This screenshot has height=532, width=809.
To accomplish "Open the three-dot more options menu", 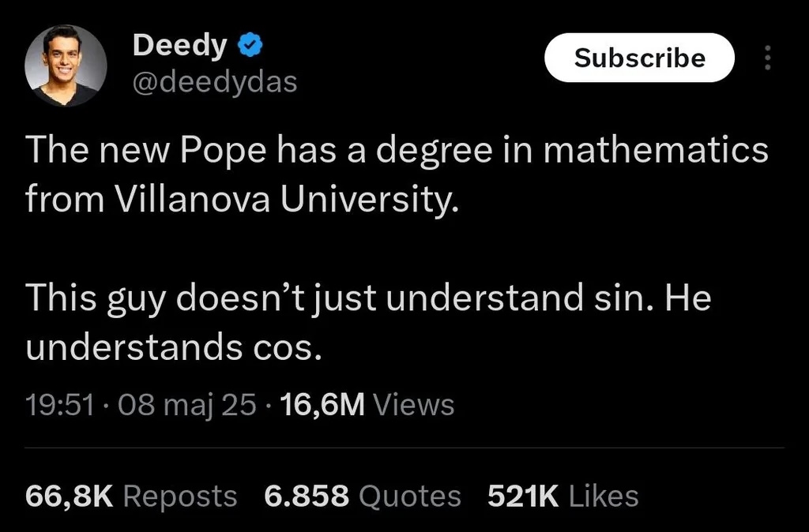I will (x=765, y=58).
